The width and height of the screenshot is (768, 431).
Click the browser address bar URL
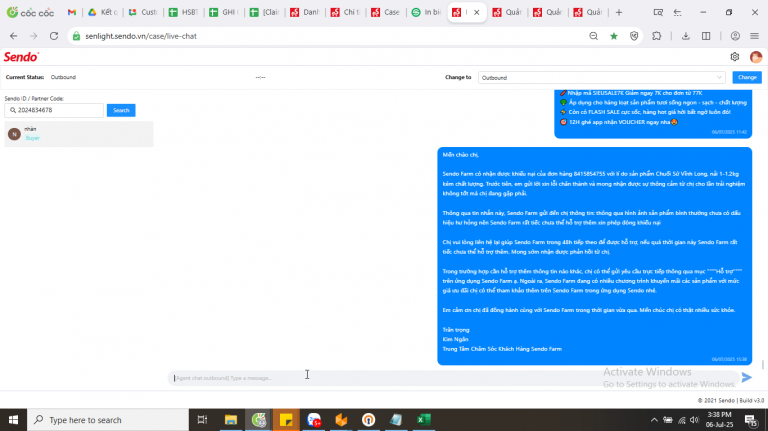click(141, 36)
